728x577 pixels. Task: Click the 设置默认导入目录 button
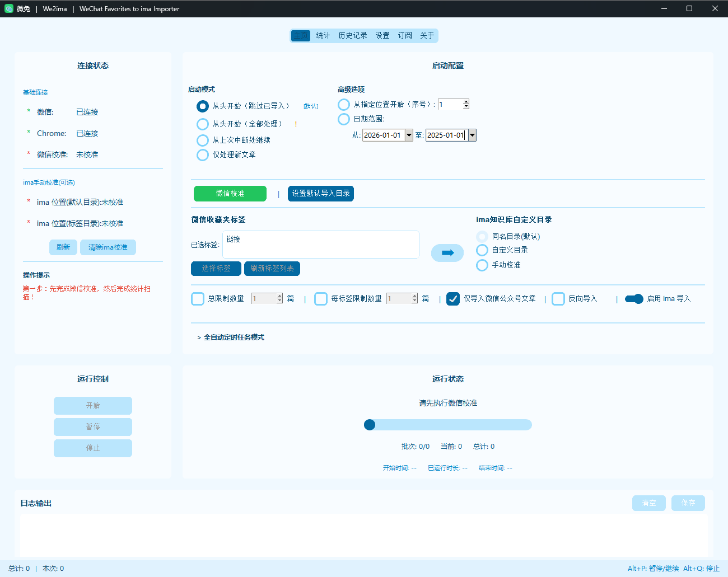(321, 194)
